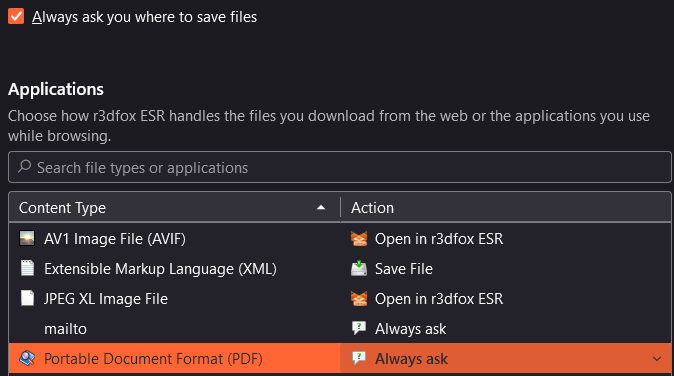Viewport: 674px width, 376px height.
Task: Click the question icon in PDF action
Action: (x=359, y=358)
